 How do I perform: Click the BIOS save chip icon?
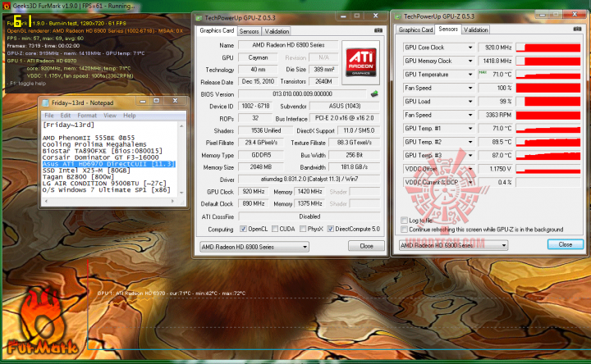pos(374,94)
